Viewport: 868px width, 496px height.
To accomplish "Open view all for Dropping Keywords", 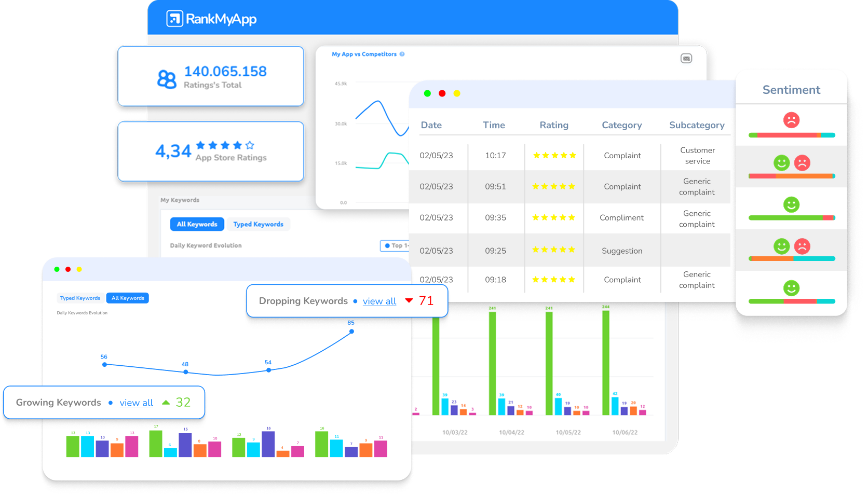I will [x=379, y=301].
